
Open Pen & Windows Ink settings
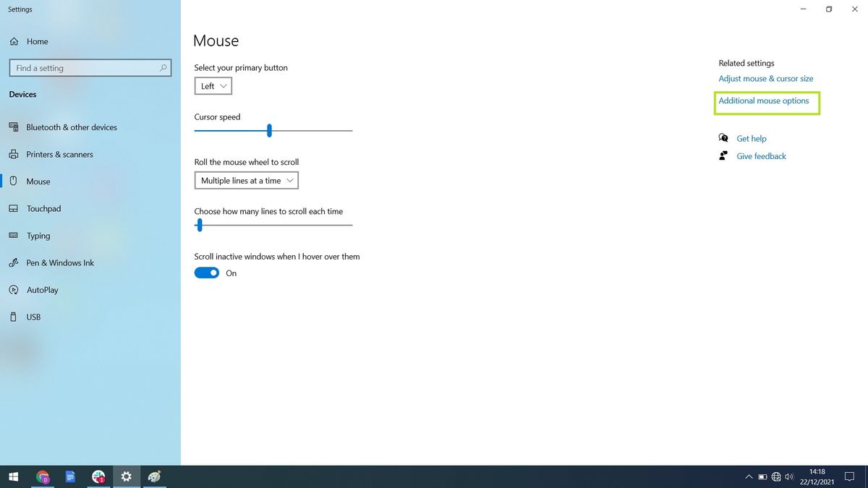(60, 262)
